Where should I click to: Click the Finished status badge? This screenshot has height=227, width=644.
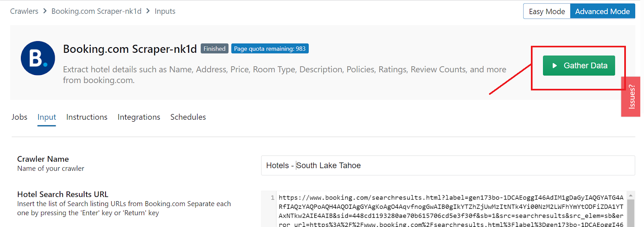[x=215, y=49]
